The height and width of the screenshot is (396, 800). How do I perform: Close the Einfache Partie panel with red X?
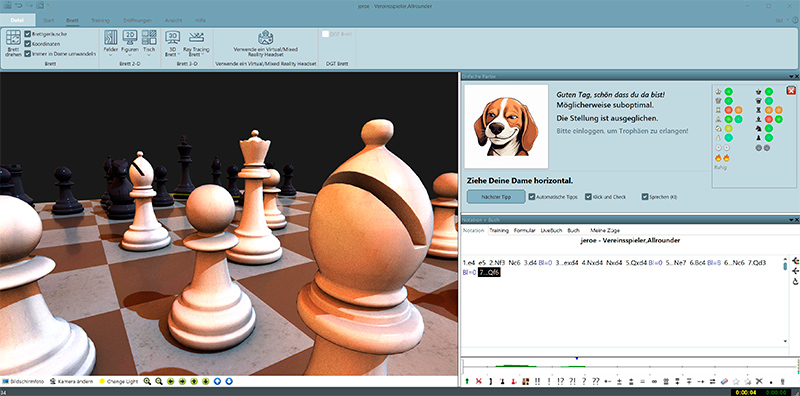[x=791, y=90]
